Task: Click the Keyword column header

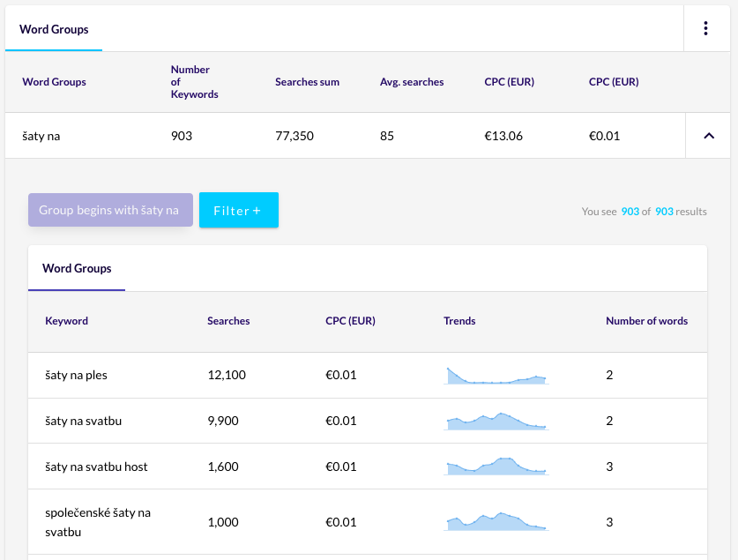Action: (66, 321)
